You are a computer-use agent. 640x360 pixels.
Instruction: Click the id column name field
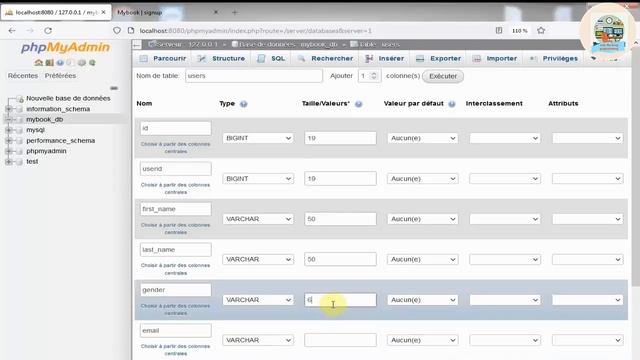pyautogui.click(x=176, y=128)
